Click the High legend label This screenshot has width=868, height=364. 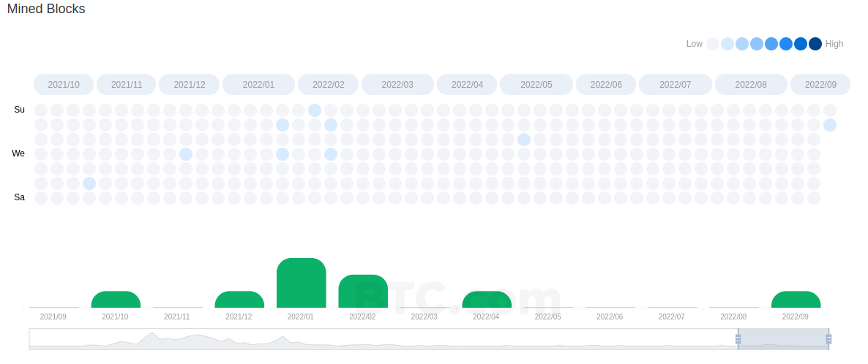pyautogui.click(x=834, y=44)
